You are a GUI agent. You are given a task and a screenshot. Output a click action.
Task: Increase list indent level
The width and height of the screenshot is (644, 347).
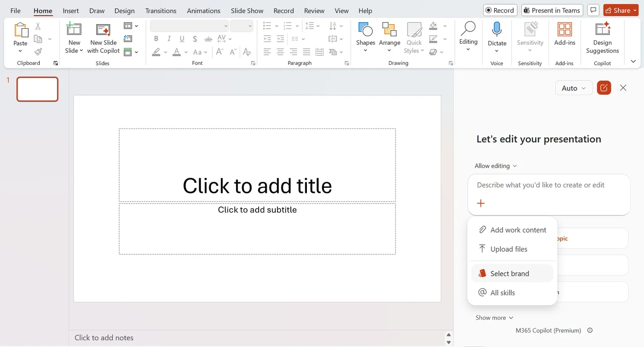pyautogui.click(x=280, y=39)
